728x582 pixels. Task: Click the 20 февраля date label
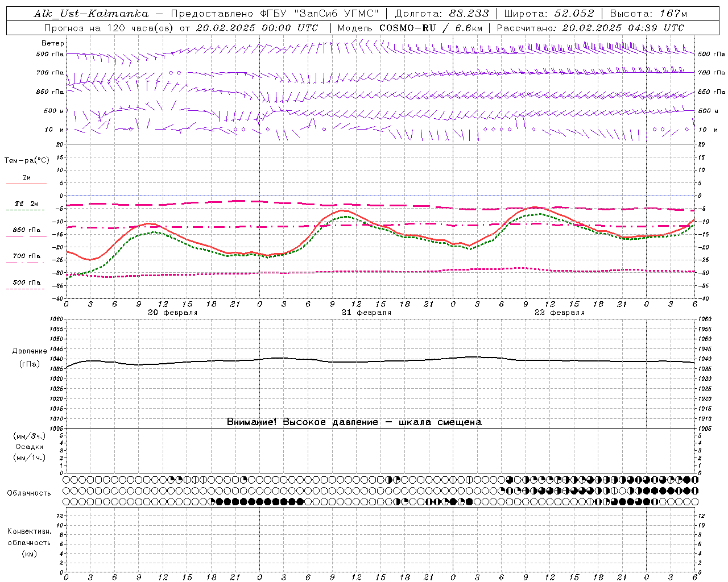[x=172, y=313]
